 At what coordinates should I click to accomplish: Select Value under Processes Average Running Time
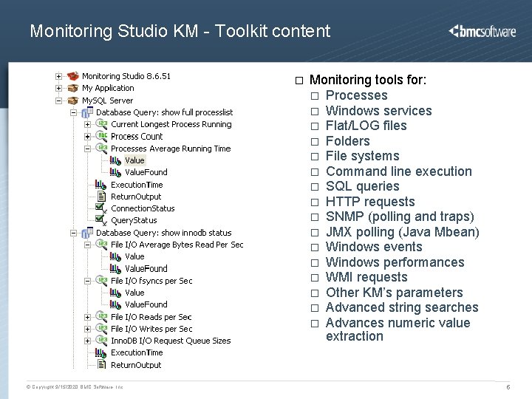point(134,160)
